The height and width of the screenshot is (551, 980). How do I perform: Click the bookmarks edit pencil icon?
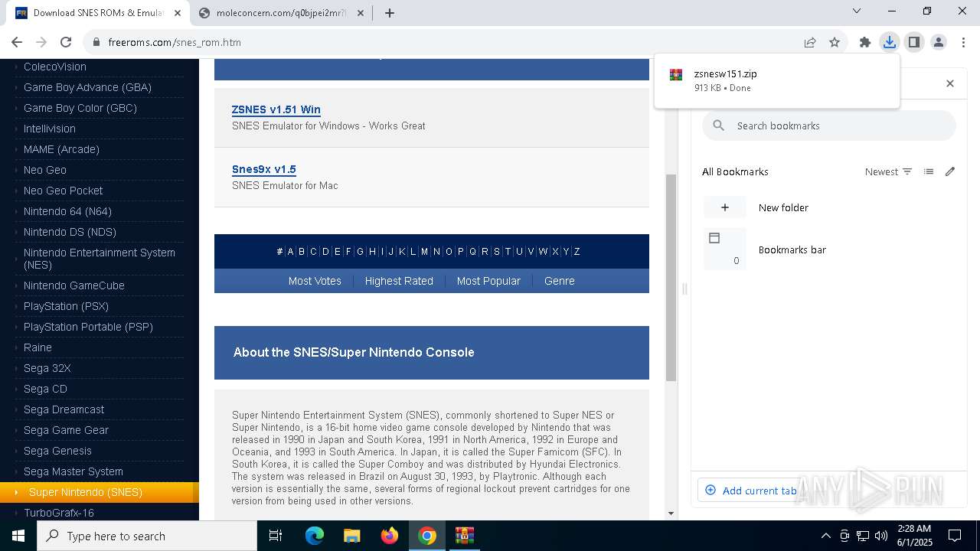tap(950, 171)
